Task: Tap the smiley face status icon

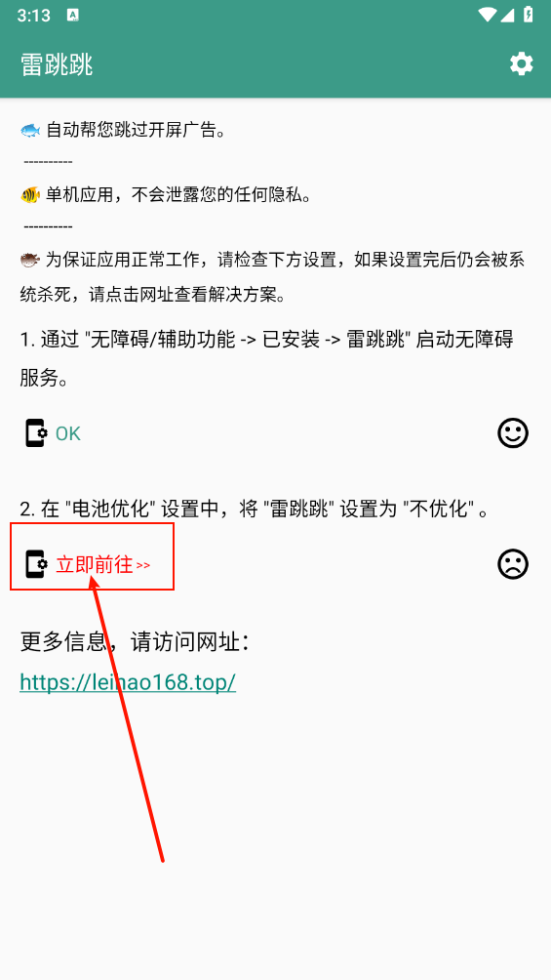Action: coord(513,432)
